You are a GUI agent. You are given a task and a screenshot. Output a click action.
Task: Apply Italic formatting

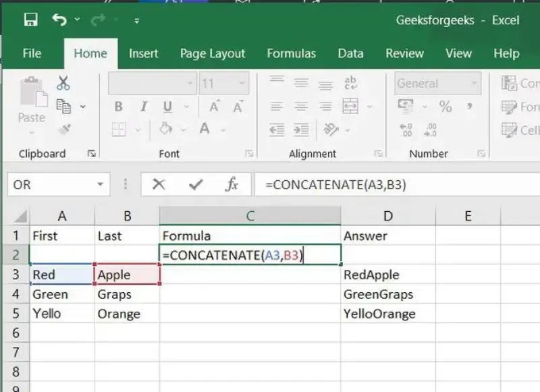(143, 106)
